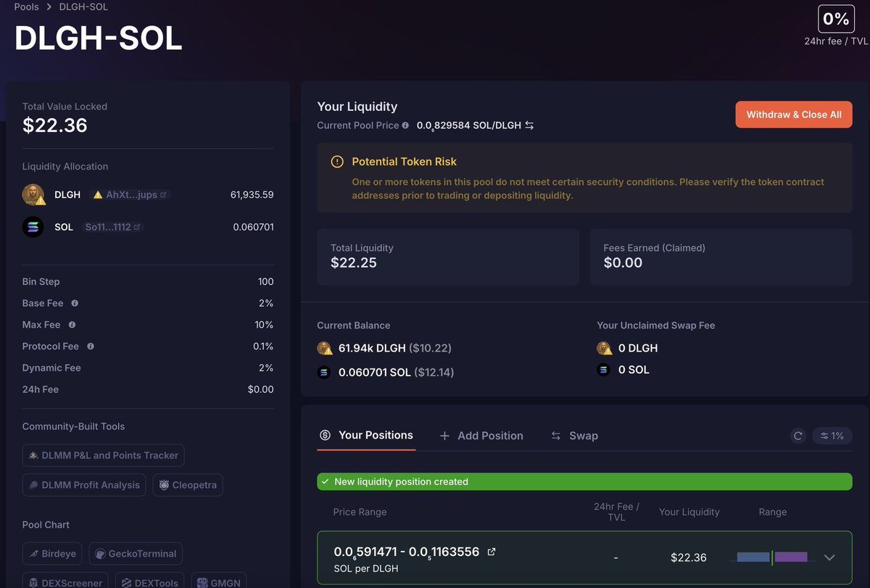This screenshot has height=588, width=870.
Task: Click SOL icon under Current Balance
Action: tap(324, 373)
